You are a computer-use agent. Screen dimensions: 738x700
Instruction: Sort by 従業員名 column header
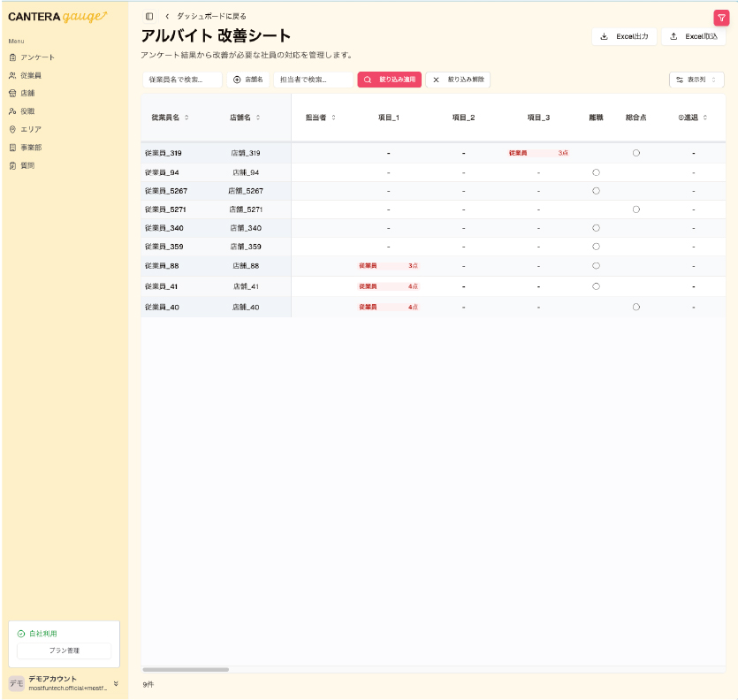(x=170, y=118)
